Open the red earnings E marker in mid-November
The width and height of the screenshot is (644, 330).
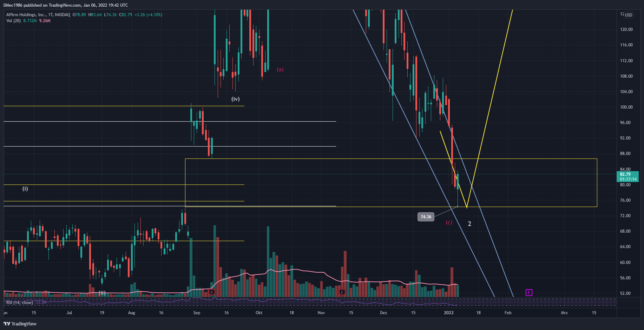[342, 292]
